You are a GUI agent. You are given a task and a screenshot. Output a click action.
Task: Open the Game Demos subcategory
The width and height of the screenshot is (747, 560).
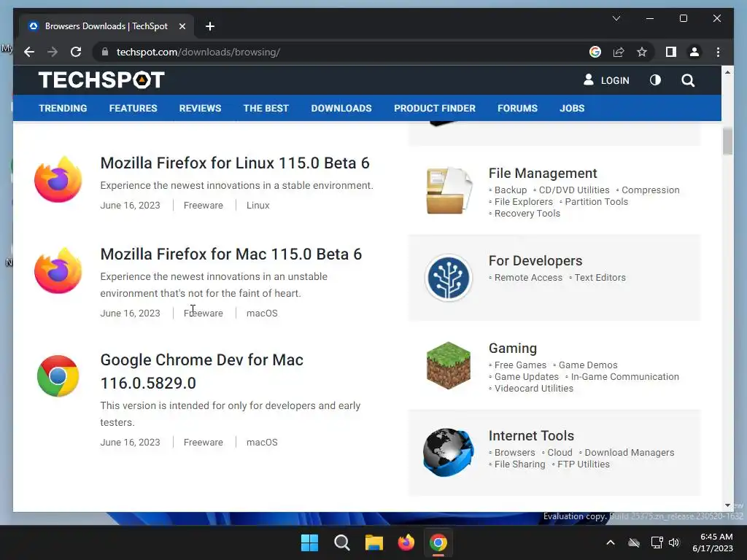pyautogui.click(x=588, y=365)
